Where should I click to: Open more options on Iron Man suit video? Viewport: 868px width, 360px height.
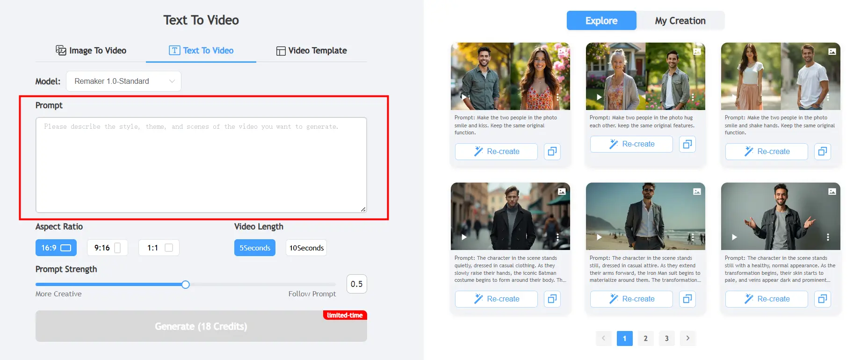point(693,237)
